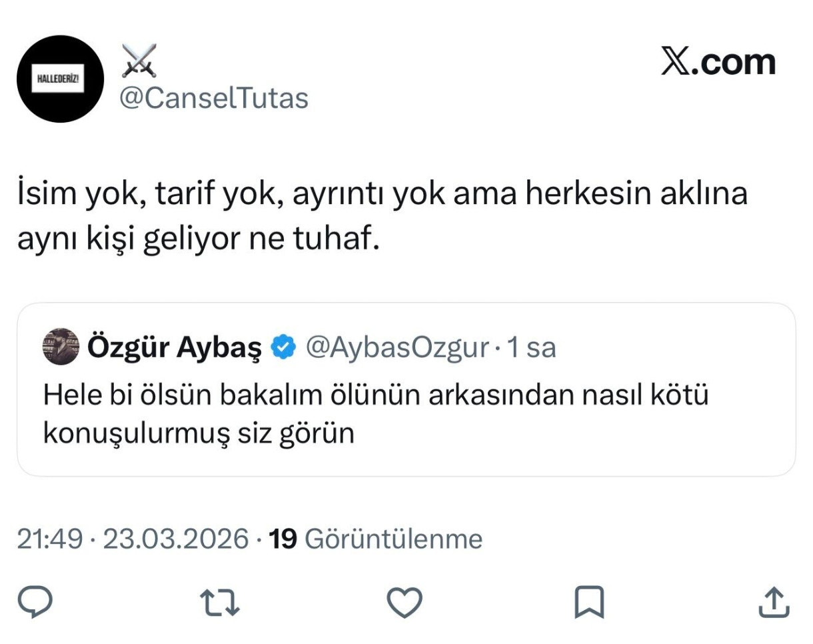
Task: Click the X.com logo
Action: pos(718,62)
